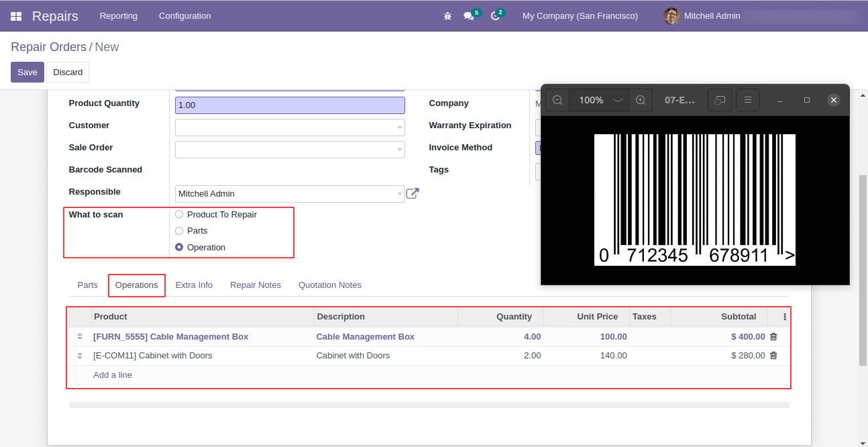868x447 pixels.
Task: Click the Discard button
Action: point(68,72)
